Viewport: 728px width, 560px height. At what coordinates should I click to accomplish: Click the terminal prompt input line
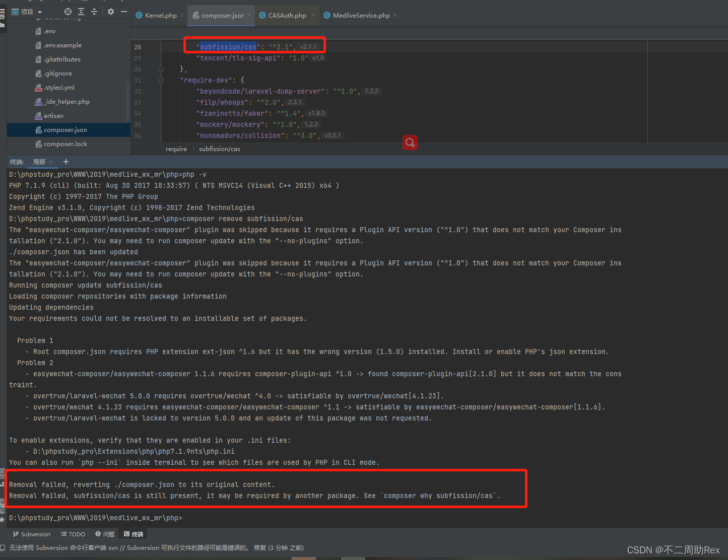(96, 518)
